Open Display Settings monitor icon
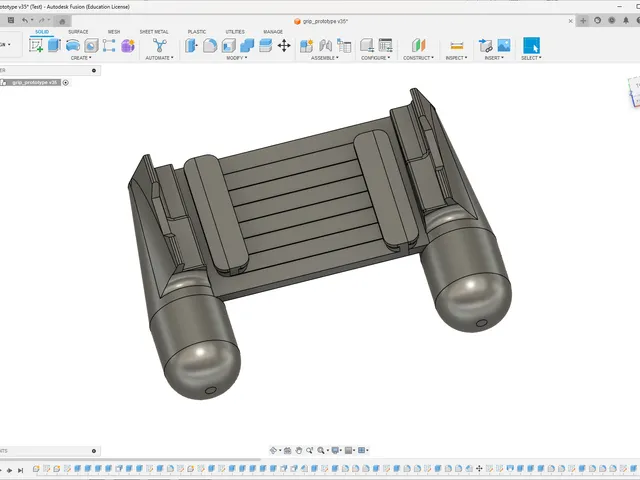The image size is (640, 480). pyautogui.click(x=336, y=450)
